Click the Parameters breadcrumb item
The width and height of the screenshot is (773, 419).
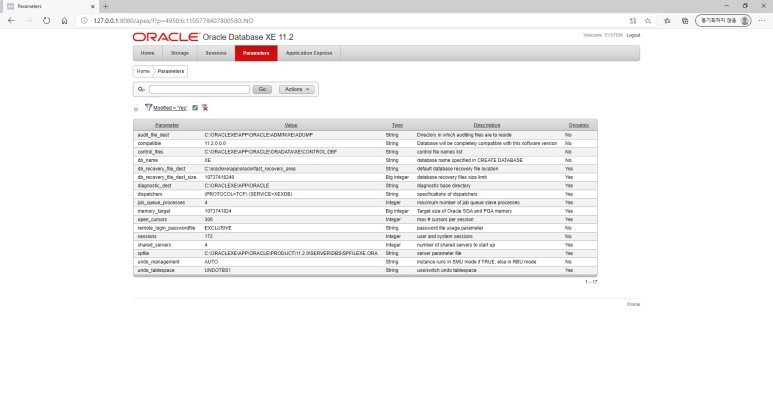pos(171,71)
